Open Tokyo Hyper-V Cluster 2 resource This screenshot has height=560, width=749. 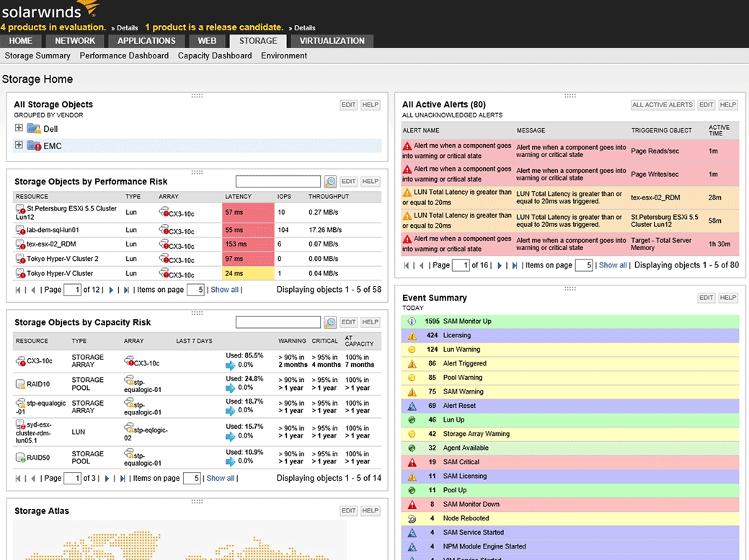coord(63,259)
